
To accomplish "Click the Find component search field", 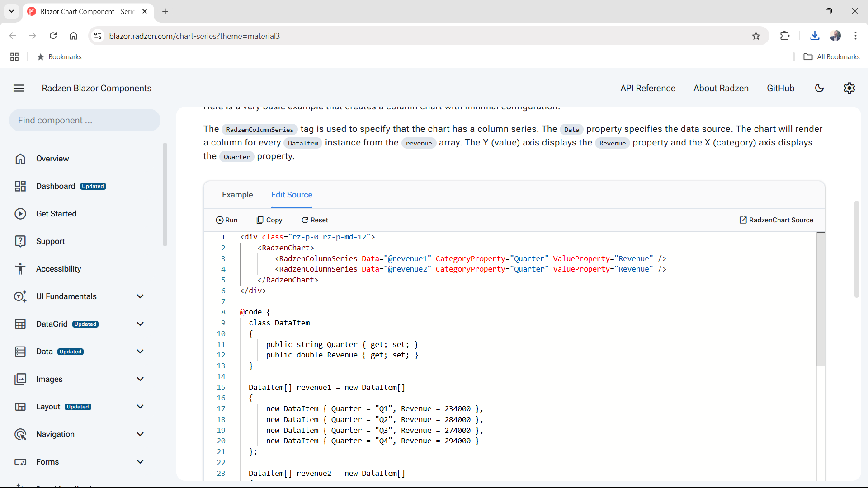I will click(x=85, y=120).
